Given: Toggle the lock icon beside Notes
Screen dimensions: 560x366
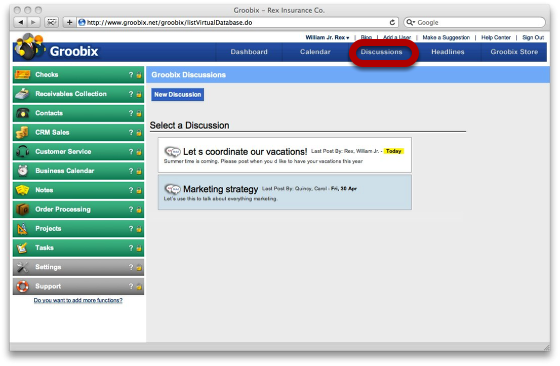Looking at the screenshot, I should (139, 191).
